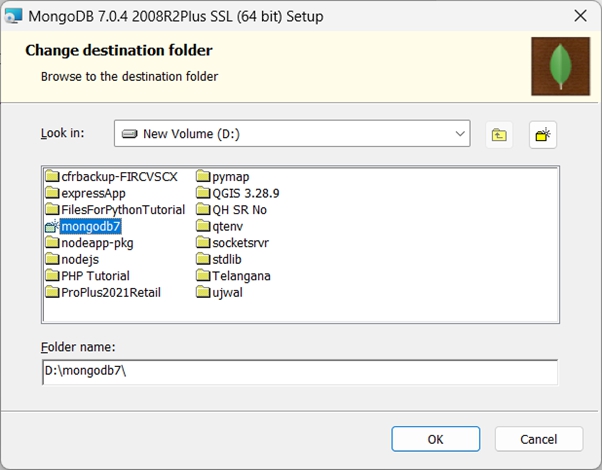Select the nodejs folder
602x470 pixels.
point(81,259)
